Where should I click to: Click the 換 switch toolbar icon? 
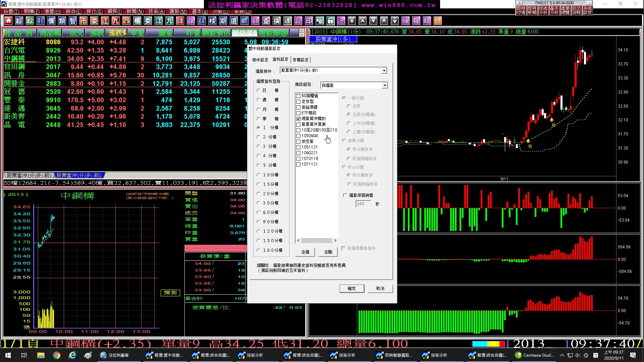coord(277,21)
